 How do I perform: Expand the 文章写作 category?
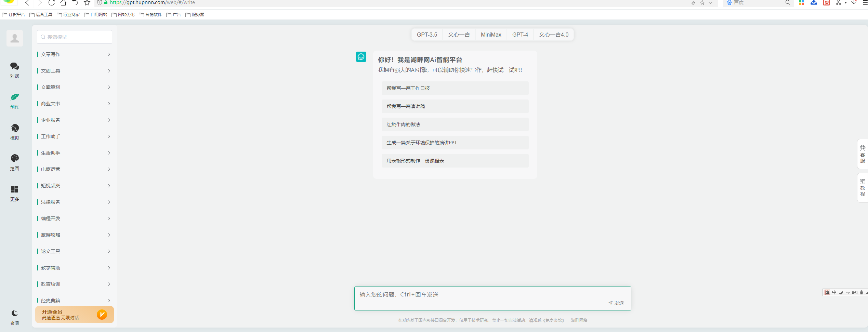pos(74,54)
